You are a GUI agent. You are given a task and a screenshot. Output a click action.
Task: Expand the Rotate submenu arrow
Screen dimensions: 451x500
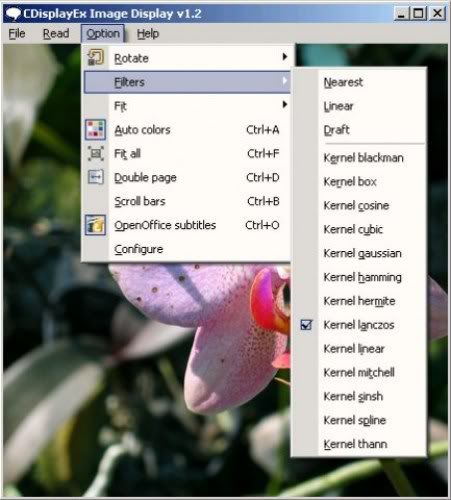(285, 57)
